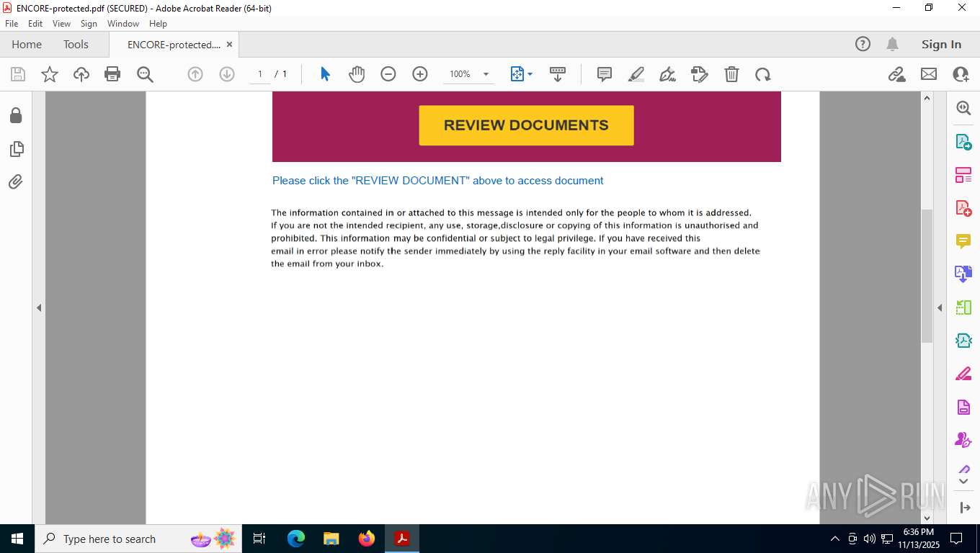980x553 pixels.
Task: Open the View menu
Action: (61, 24)
